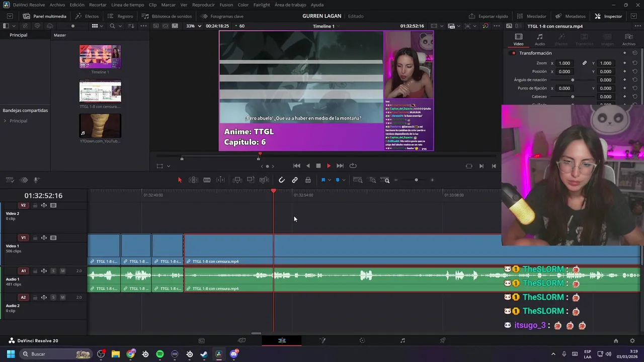Image resolution: width=644 pixels, height=362 pixels.
Task: Click Zoom X value field
Action: (x=565, y=63)
